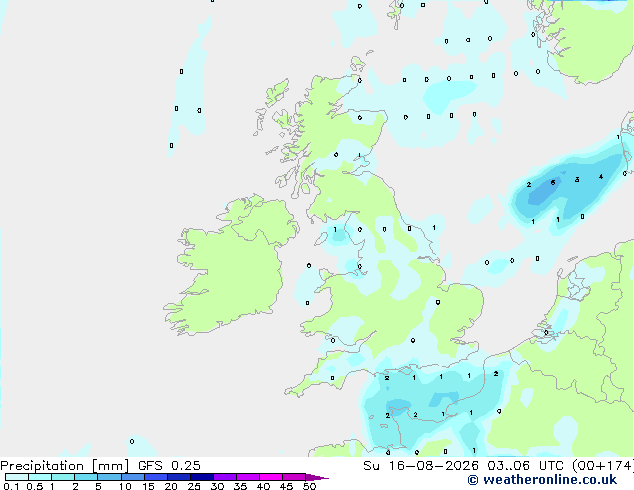634x490 pixels.
Task: Click the 45–50 mm legend color swatch
Action: pyautogui.click(x=294, y=477)
